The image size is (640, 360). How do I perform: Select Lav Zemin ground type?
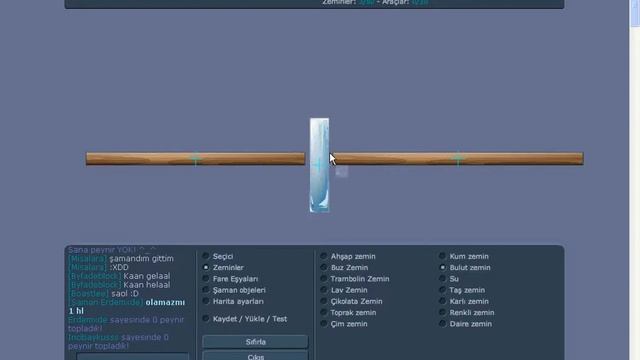click(x=324, y=290)
